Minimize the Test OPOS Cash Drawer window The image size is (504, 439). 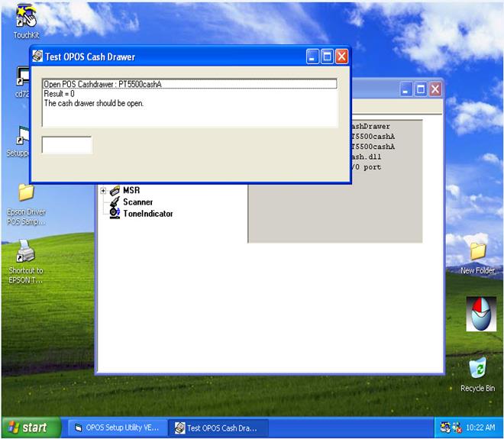tap(312, 57)
